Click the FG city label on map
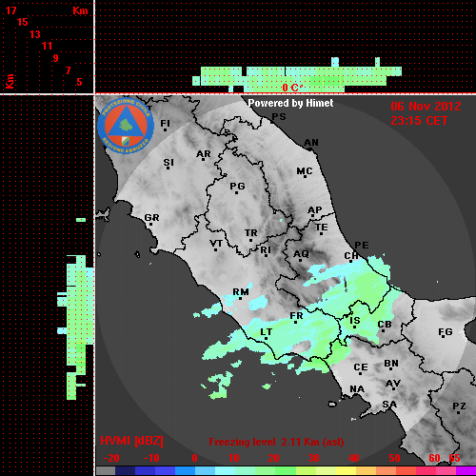 coord(446,332)
